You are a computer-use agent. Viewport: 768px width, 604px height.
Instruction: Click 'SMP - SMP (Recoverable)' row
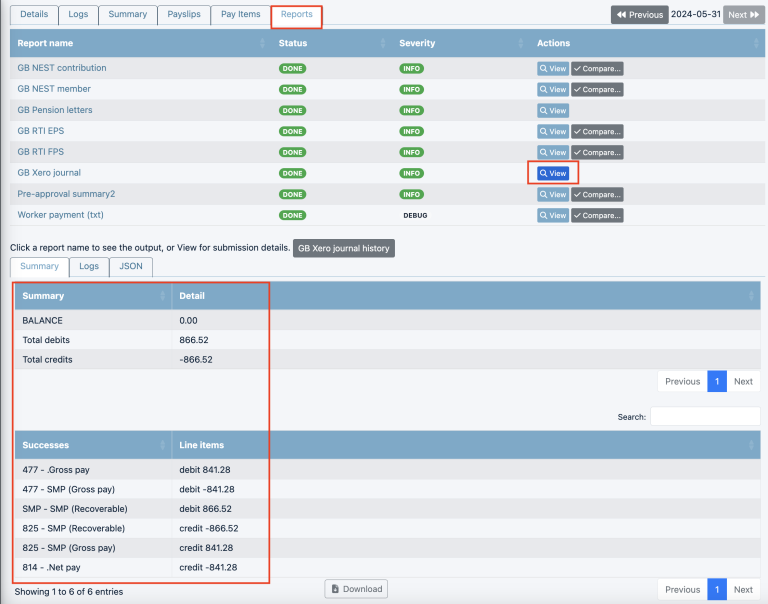click(387, 509)
